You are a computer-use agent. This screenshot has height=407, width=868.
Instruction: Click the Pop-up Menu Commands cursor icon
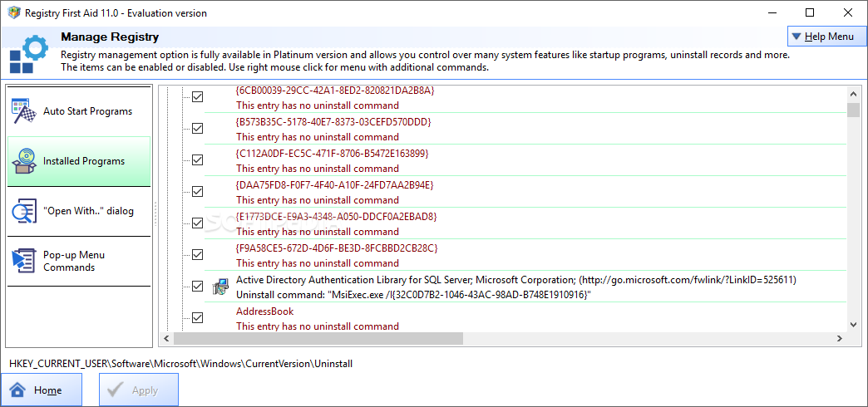click(x=24, y=261)
